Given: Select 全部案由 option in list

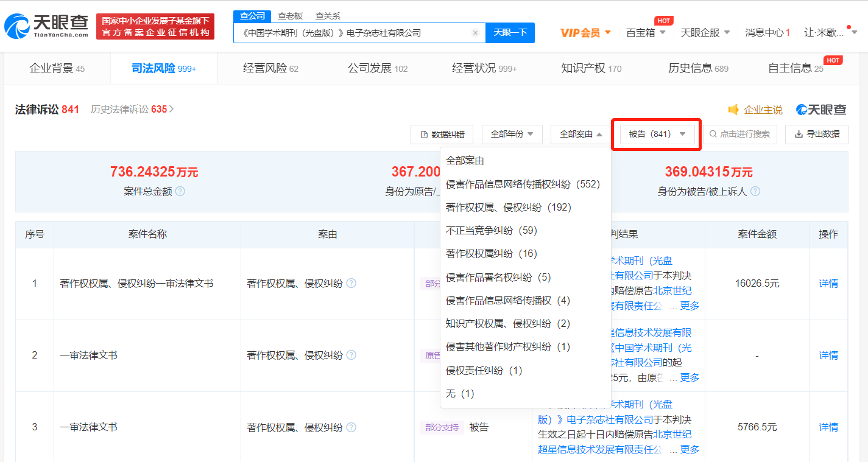Looking at the screenshot, I should 526,161.
